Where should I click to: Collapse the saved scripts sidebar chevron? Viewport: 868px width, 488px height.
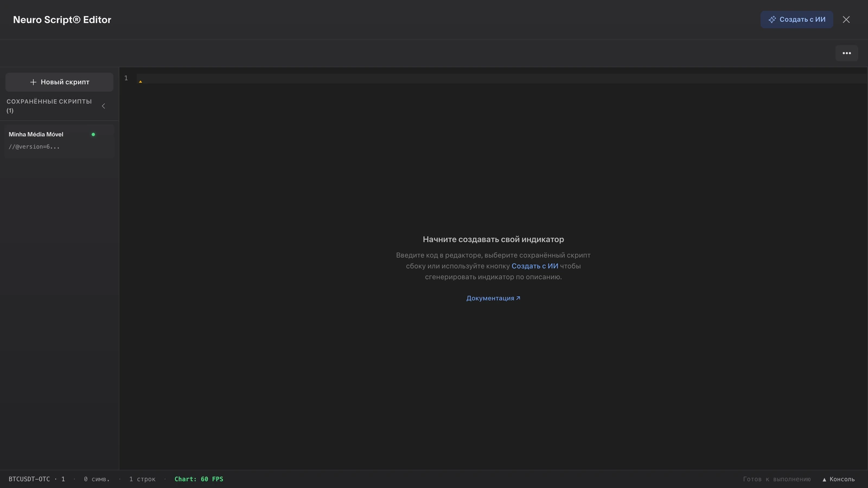coord(104,106)
